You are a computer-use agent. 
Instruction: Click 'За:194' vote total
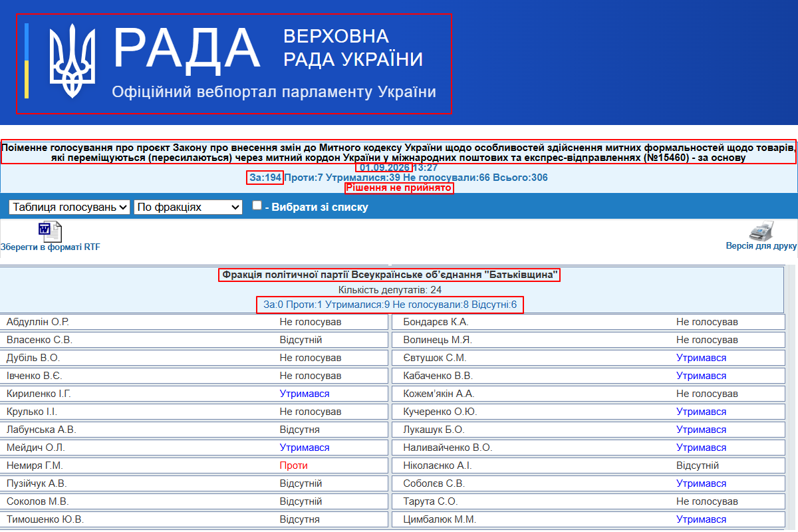pos(265,178)
